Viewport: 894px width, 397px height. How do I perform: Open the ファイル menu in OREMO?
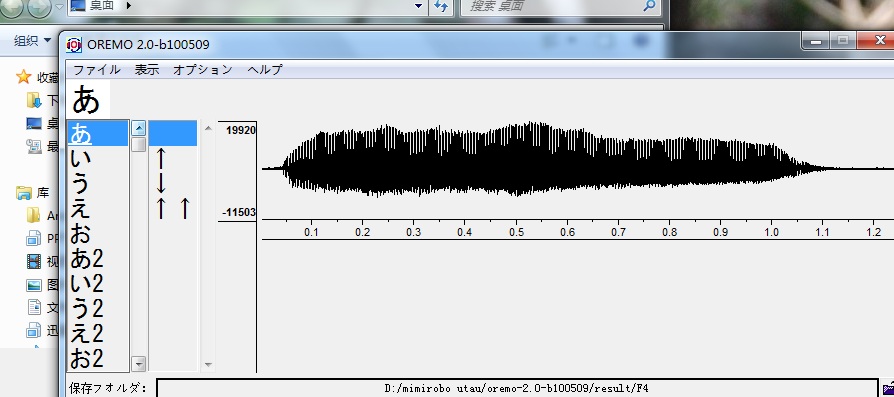click(x=96, y=70)
